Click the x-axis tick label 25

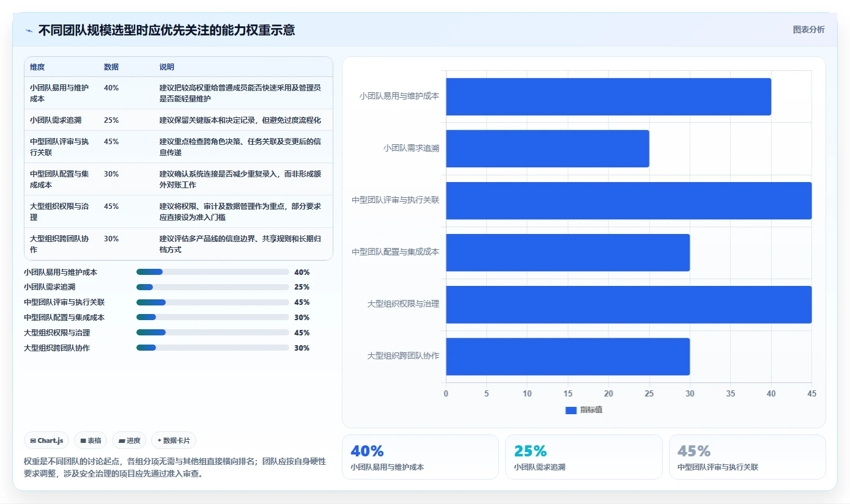[x=649, y=394]
